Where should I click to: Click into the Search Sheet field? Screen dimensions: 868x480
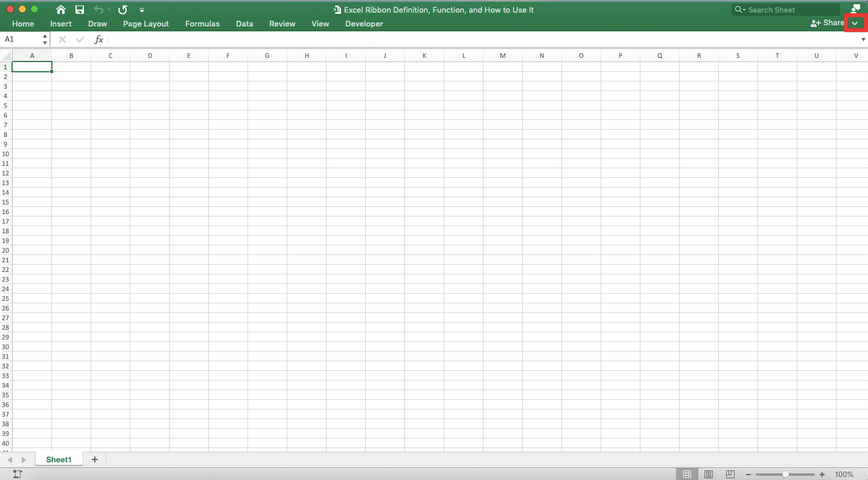786,10
